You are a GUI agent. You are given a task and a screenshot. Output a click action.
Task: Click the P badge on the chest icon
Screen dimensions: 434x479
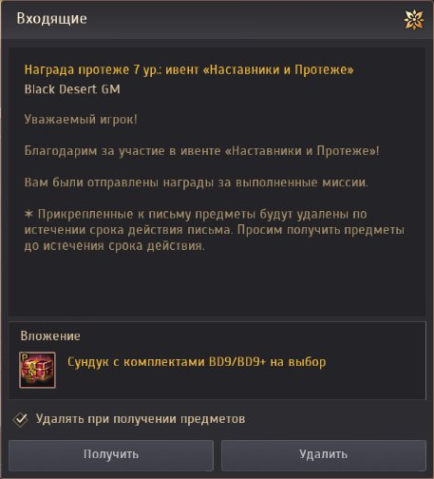point(24,357)
